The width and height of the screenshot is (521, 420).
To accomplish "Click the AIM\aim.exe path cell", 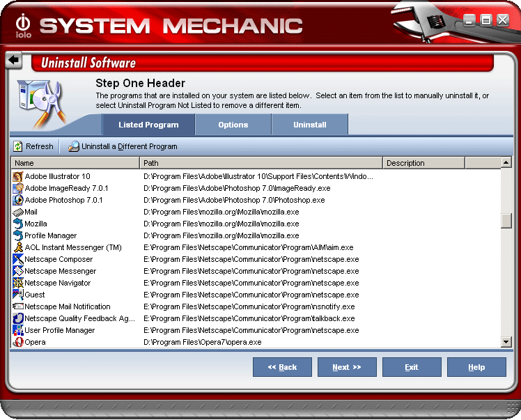I will coord(249,247).
